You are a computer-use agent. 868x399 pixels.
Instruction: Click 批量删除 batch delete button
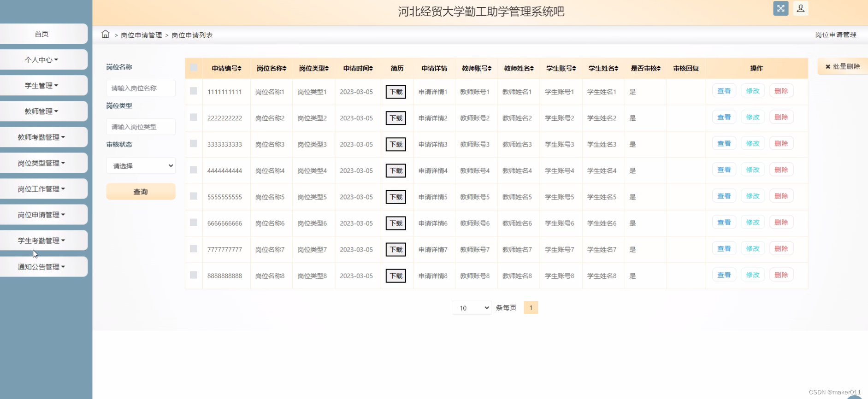(x=843, y=66)
